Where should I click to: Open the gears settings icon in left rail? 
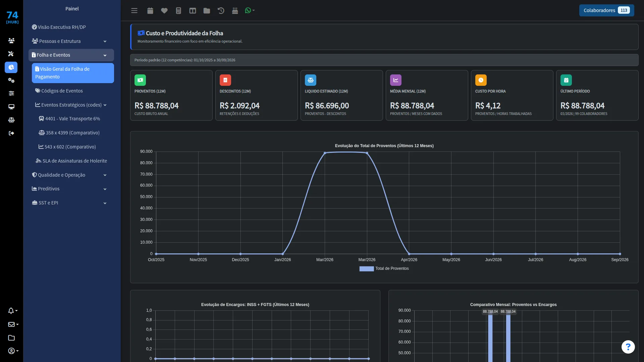pos(11,80)
